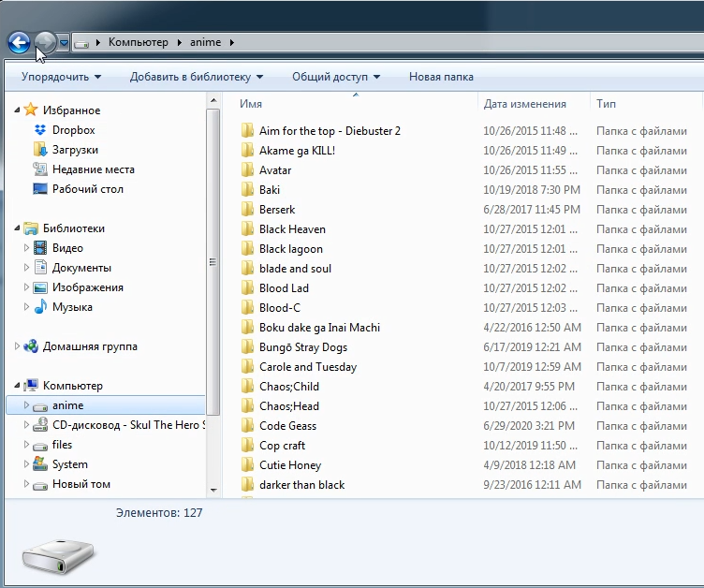Click the Baki folder icon
The height and width of the screenshot is (588, 704).
pyautogui.click(x=247, y=189)
